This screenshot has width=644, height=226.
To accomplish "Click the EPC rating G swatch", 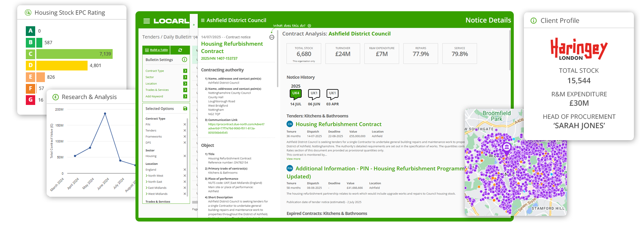I will (31, 100).
